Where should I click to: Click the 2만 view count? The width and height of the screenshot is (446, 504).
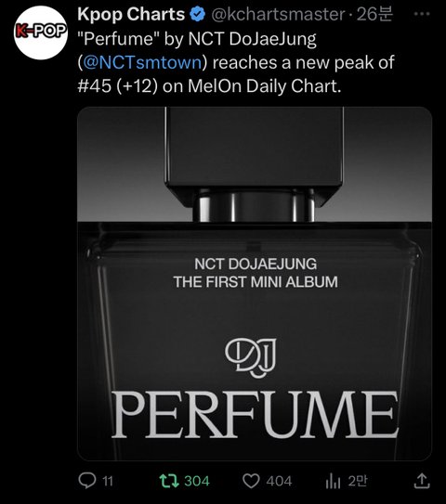(x=357, y=481)
